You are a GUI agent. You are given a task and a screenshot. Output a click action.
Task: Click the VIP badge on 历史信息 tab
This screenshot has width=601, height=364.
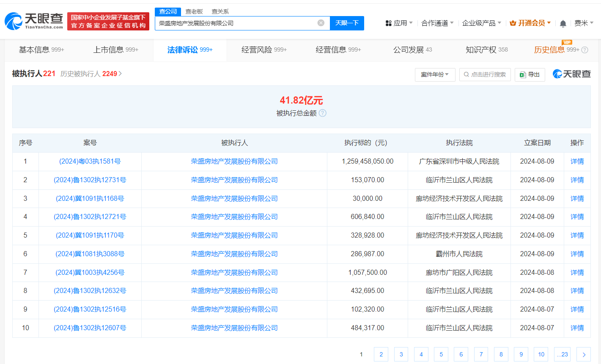[567, 42]
